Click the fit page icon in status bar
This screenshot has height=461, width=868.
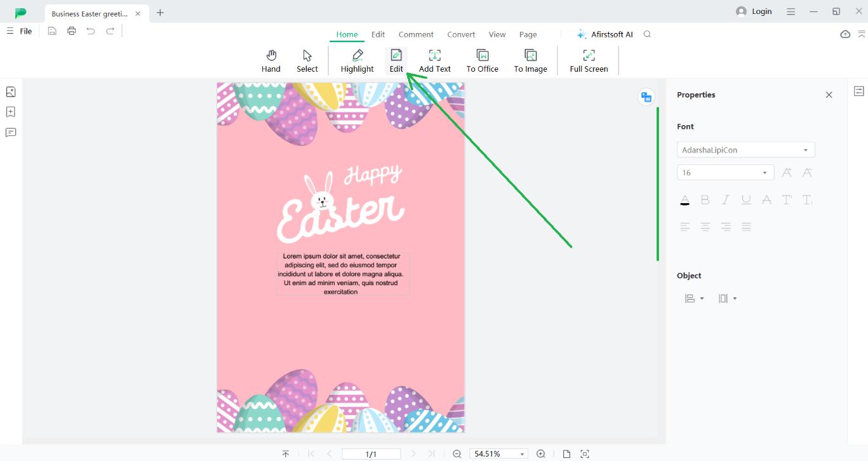[585, 453]
